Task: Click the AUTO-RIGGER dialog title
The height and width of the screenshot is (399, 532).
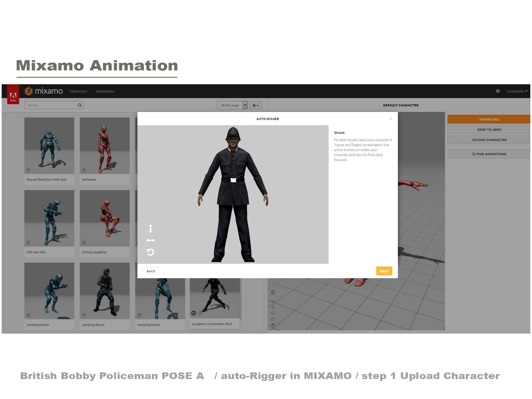Action: coord(268,119)
